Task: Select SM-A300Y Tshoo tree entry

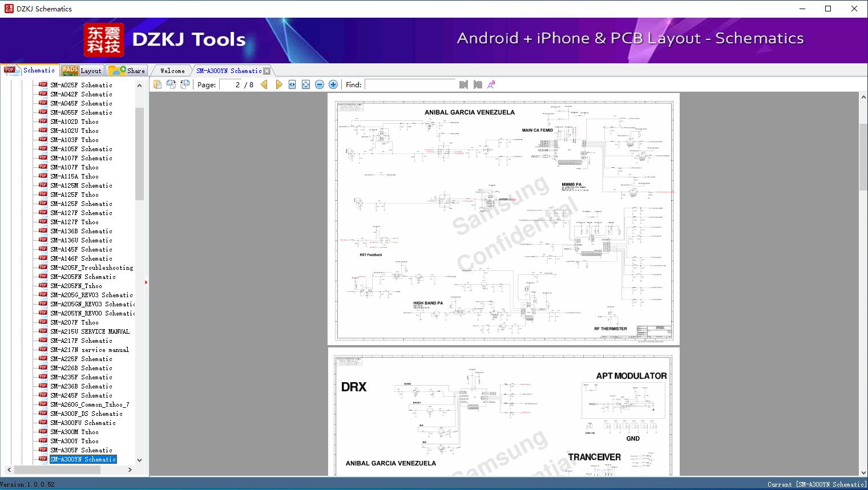Action: pyautogui.click(x=74, y=441)
